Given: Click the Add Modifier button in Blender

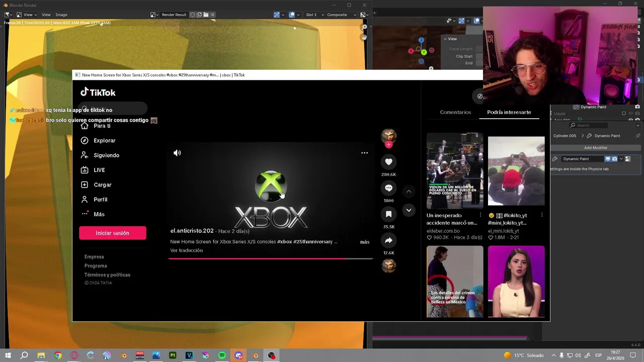Looking at the screenshot, I should pyautogui.click(x=596, y=148).
